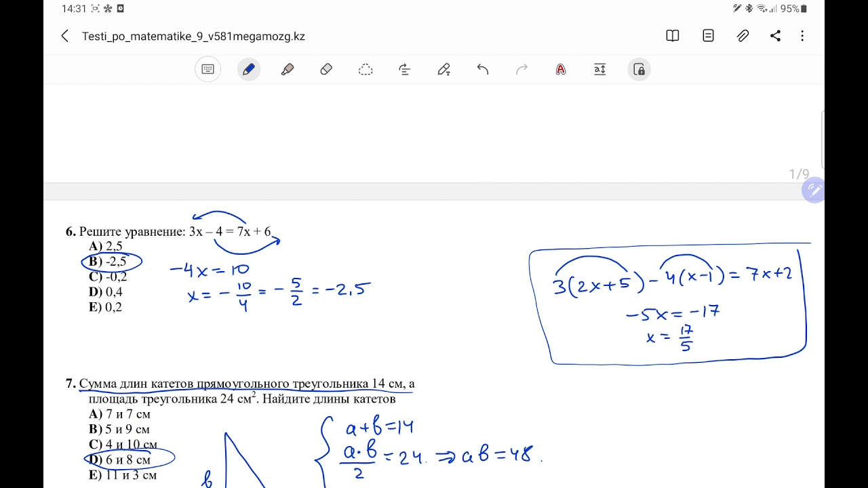Open the straighten/align handwriting tool
868x488 pixels.
pyautogui.click(x=404, y=69)
